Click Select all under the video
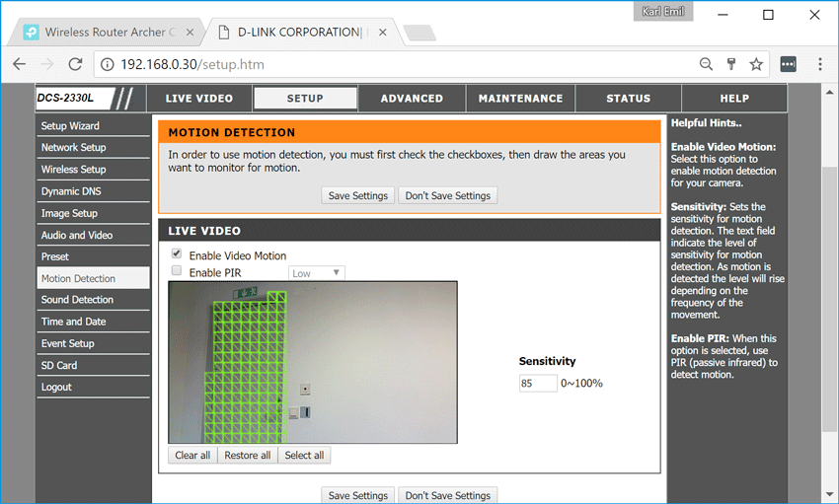839x504 pixels. (304, 456)
